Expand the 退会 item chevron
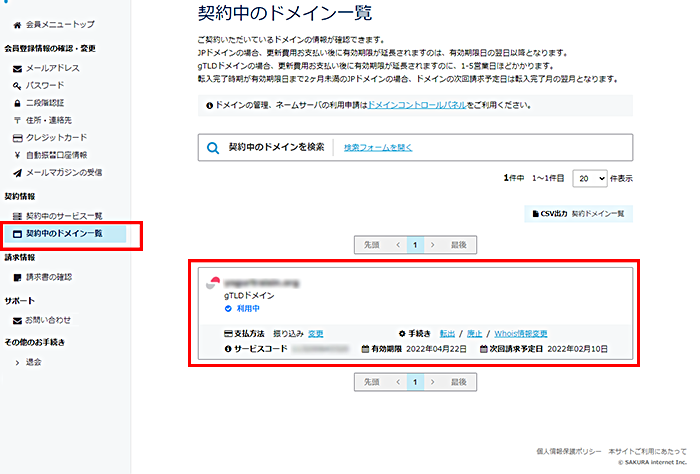 click(x=17, y=363)
